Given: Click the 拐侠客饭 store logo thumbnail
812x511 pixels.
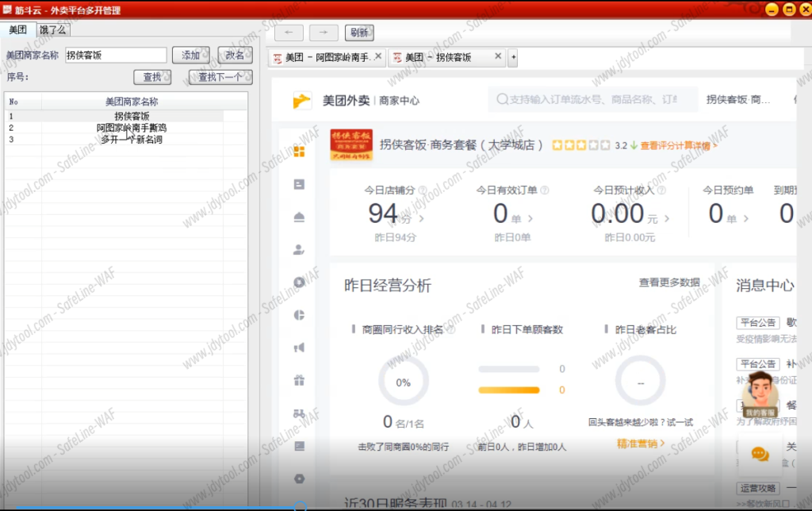Looking at the screenshot, I should tap(351, 144).
